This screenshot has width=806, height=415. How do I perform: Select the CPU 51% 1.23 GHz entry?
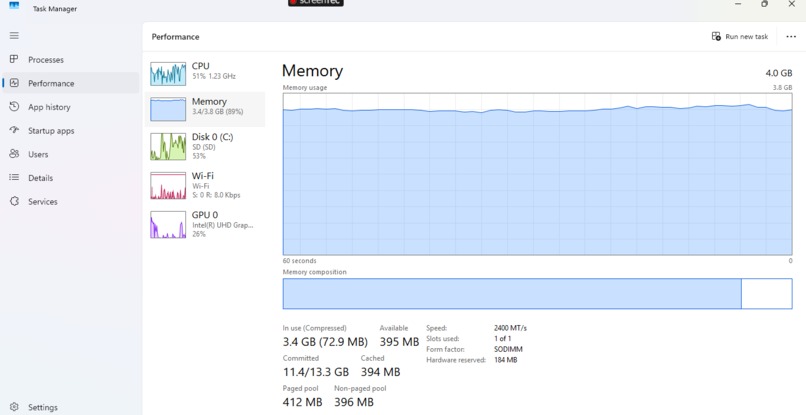click(205, 74)
